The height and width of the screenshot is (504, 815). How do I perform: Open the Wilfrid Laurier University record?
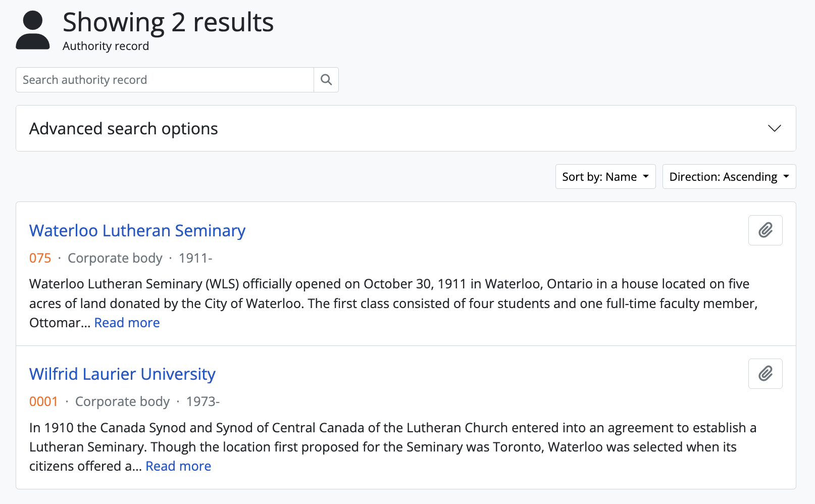pyautogui.click(x=122, y=374)
